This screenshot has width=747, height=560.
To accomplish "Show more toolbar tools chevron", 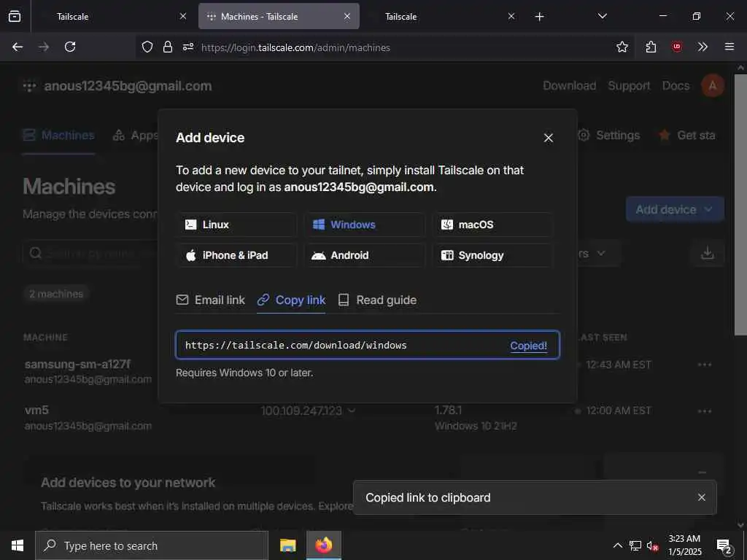I will (x=703, y=47).
